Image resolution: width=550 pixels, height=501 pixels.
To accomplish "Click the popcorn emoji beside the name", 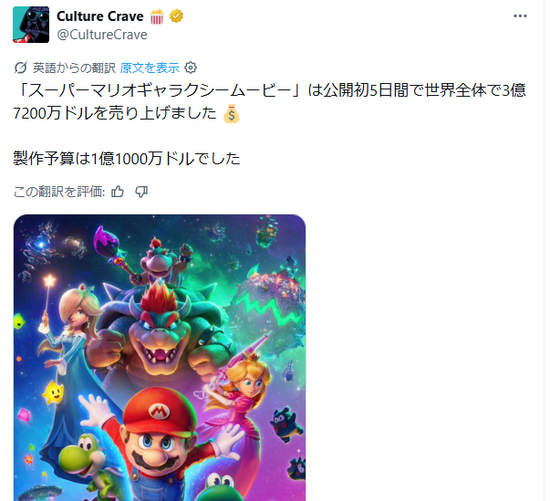I will point(156,16).
